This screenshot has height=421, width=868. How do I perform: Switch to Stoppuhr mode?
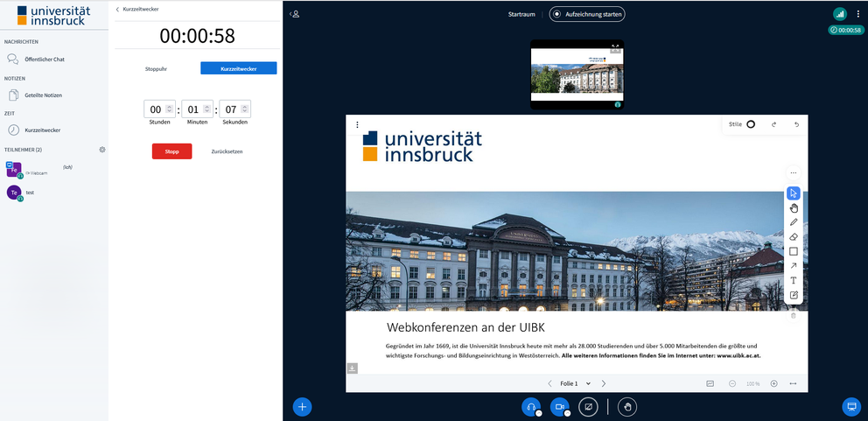(156, 68)
